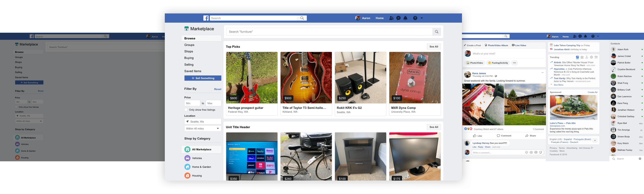Open Shops in center Marketplace sidebar

point(189,51)
